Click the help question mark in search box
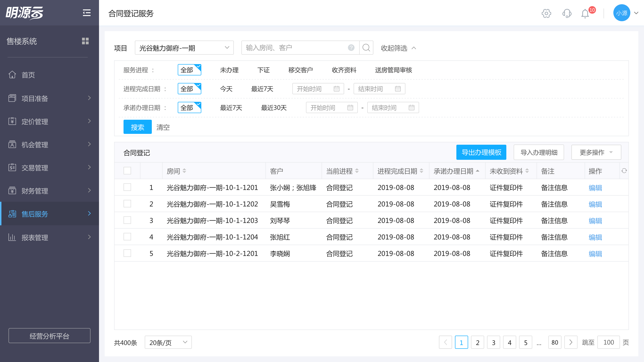644x362 pixels. pos(351,48)
